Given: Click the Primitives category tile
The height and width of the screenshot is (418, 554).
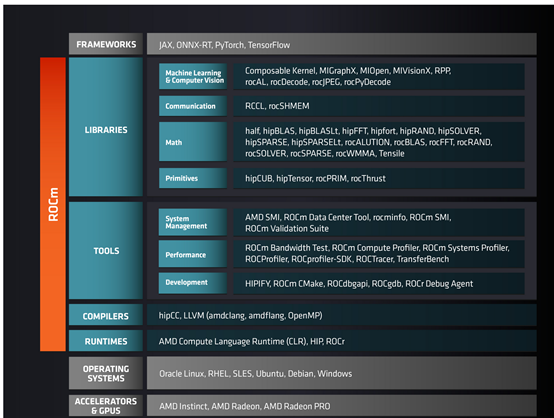Looking at the screenshot, I should click(193, 178).
